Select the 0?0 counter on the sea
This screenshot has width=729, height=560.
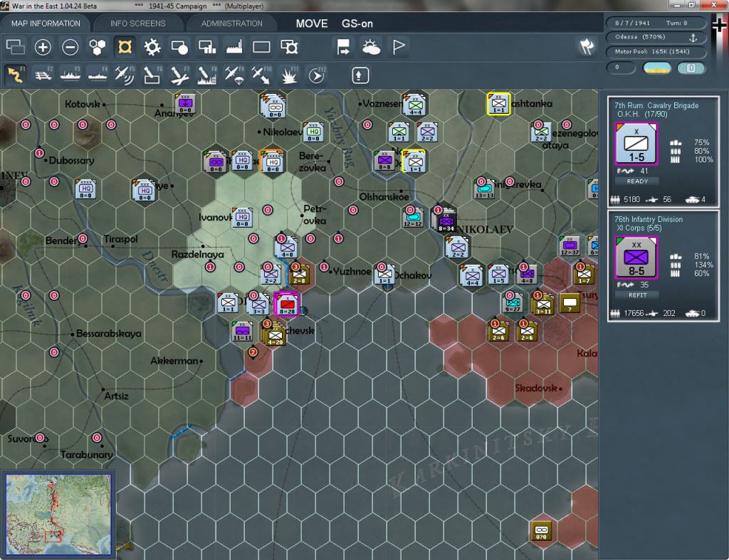coord(541,531)
